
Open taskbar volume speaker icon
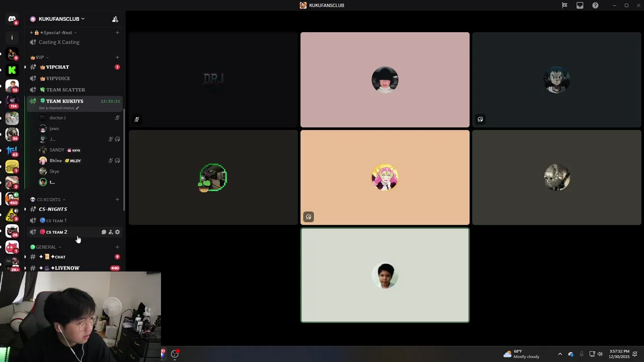600,354
